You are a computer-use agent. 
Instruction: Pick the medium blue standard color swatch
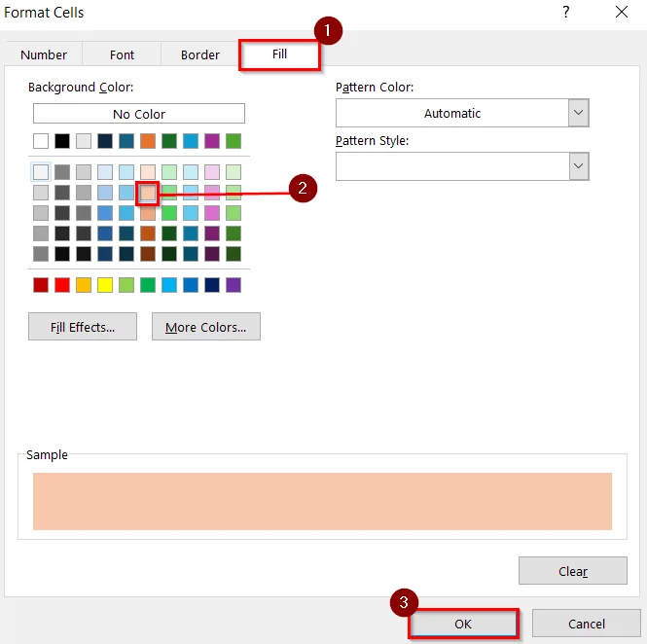(191, 285)
